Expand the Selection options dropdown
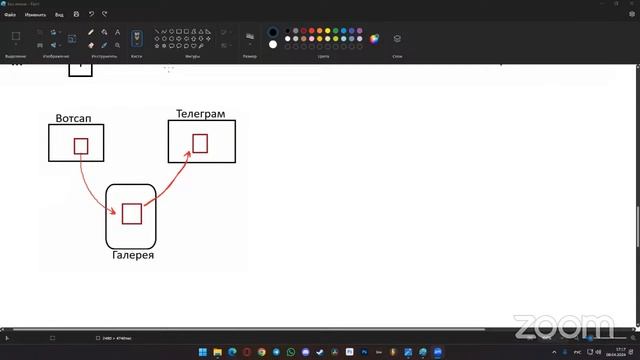 pyautogui.click(x=16, y=44)
